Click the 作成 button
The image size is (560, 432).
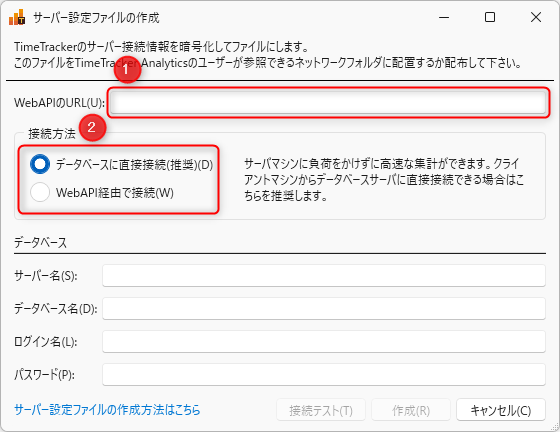(x=411, y=410)
